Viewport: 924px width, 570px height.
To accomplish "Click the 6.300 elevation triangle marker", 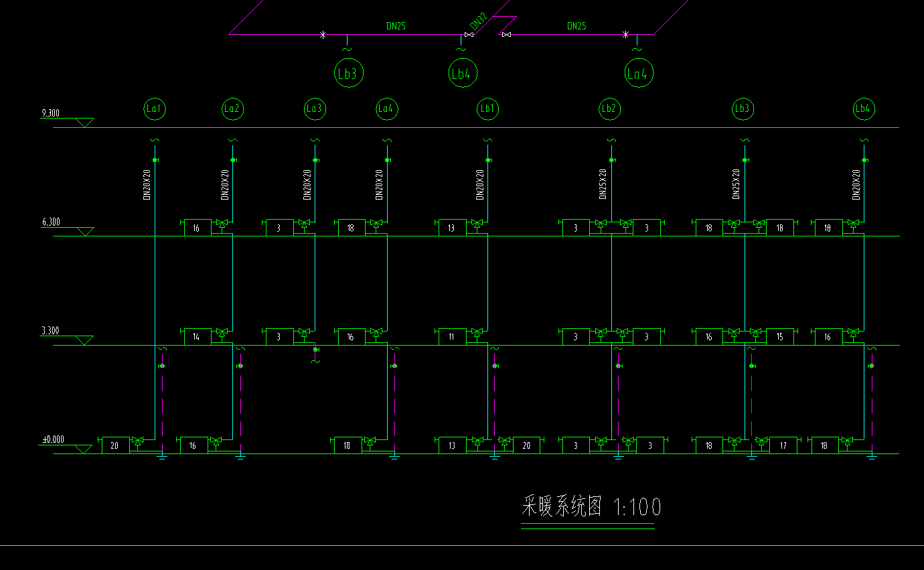I will pyautogui.click(x=84, y=231).
